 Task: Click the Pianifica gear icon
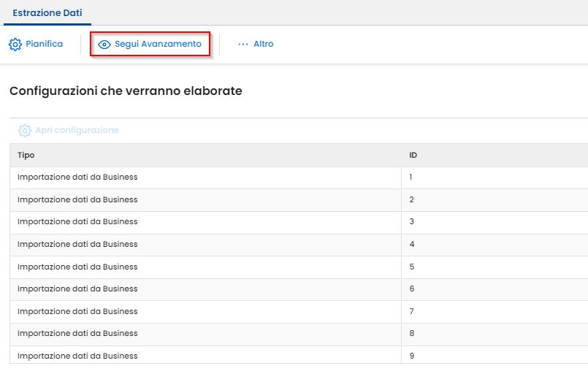tap(15, 45)
